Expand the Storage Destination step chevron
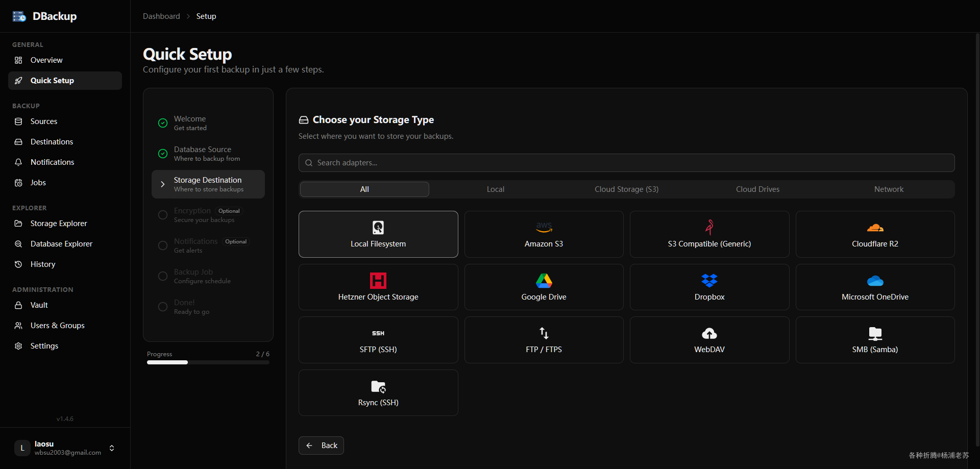 pos(163,184)
